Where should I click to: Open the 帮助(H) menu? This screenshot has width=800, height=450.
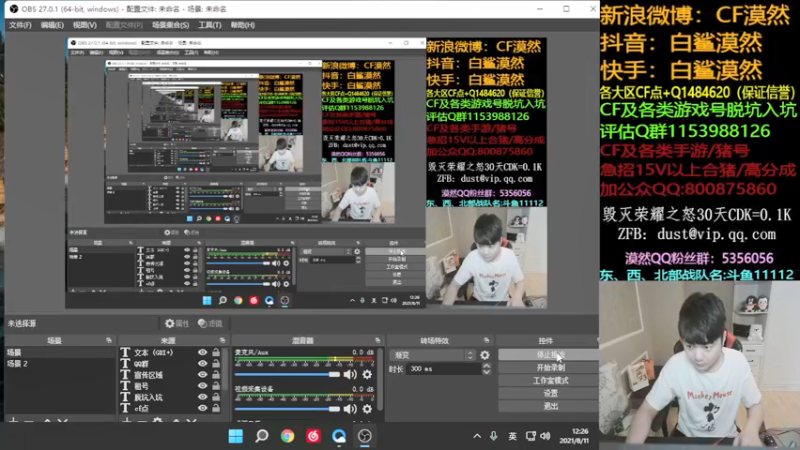click(x=243, y=25)
